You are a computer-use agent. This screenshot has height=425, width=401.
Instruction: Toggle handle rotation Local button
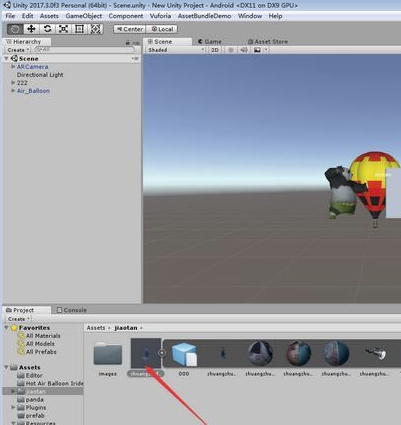coord(162,29)
